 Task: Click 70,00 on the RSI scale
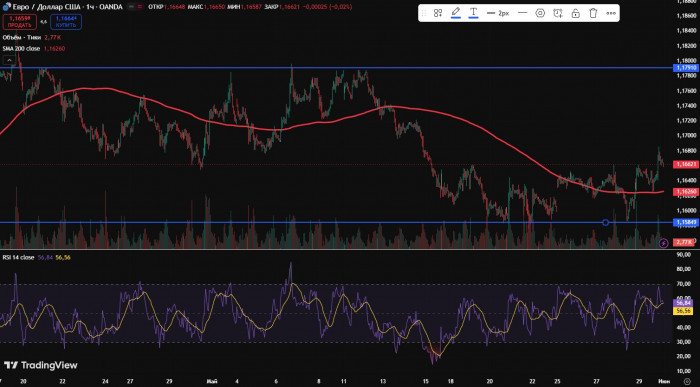pyautogui.click(x=684, y=284)
